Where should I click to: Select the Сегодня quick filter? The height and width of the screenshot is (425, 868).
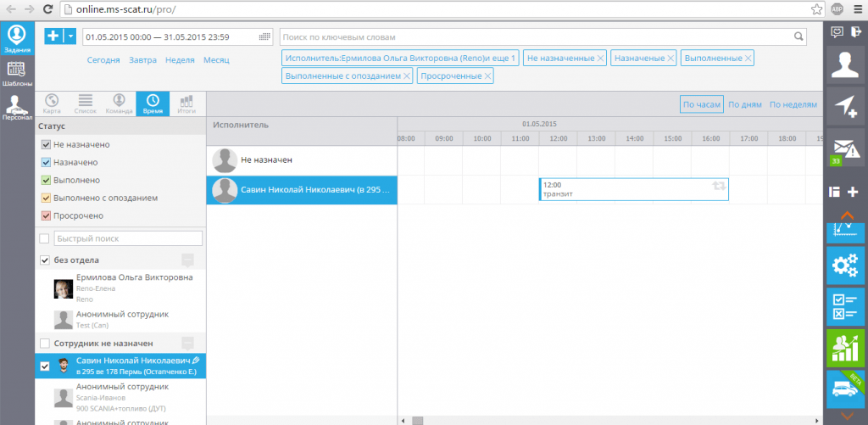tap(103, 60)
